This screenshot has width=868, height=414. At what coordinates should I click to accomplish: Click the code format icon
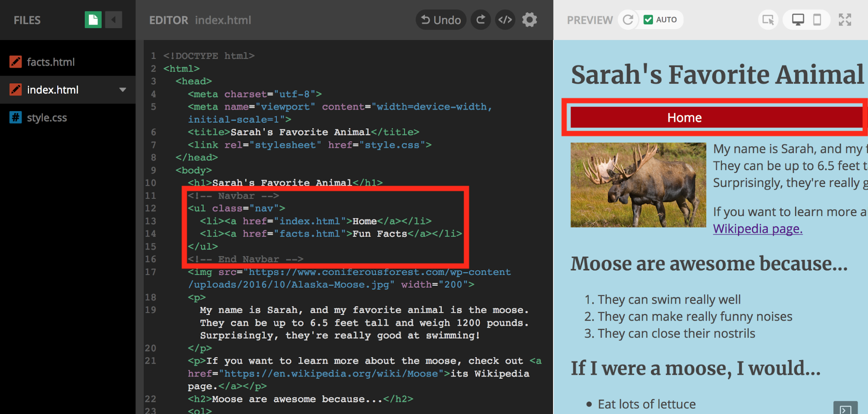(x=505, y=20)
